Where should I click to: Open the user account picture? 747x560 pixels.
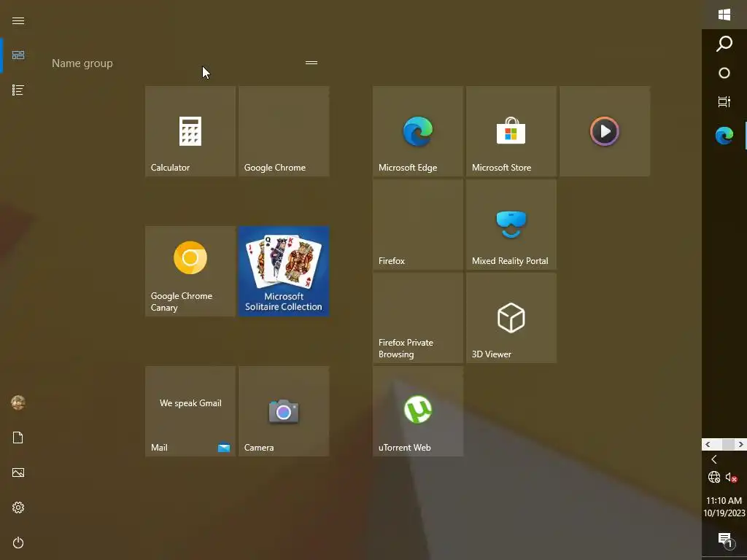pos(18,402)
